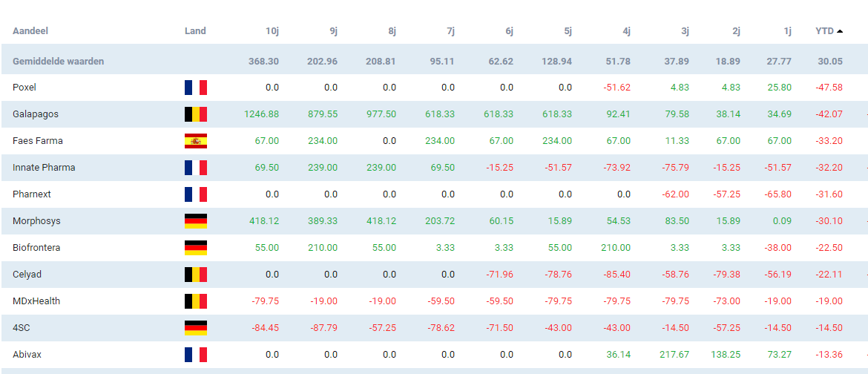Open the Pharnext stock name

pyautogui.click(x=32, y=194)
